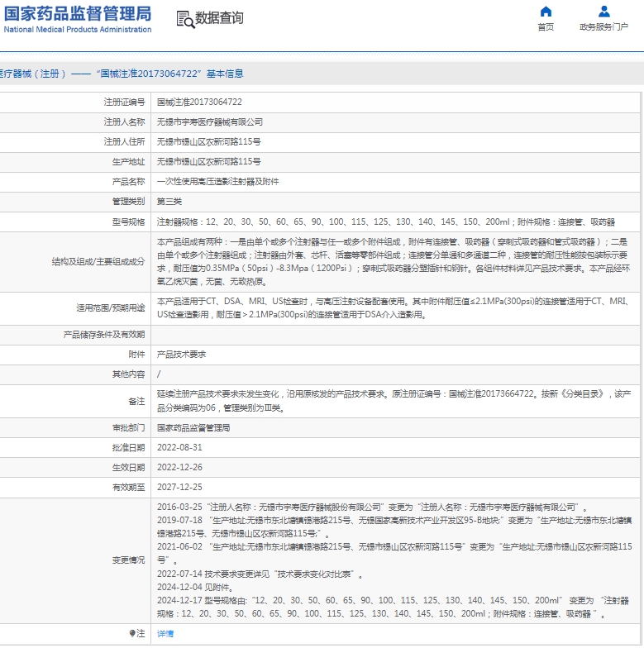
Task: Click the 生效日期 label
Action: (x=129, y=468)
